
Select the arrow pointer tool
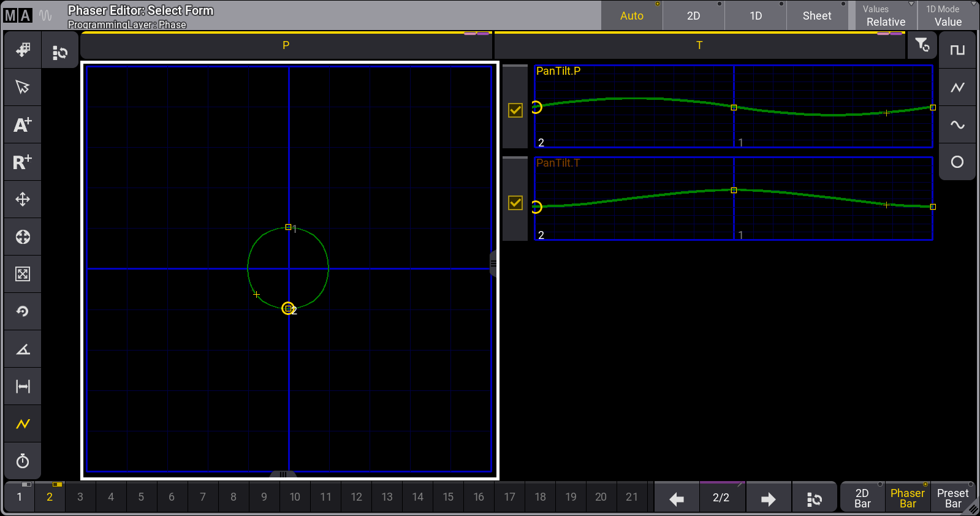[23, 87]
